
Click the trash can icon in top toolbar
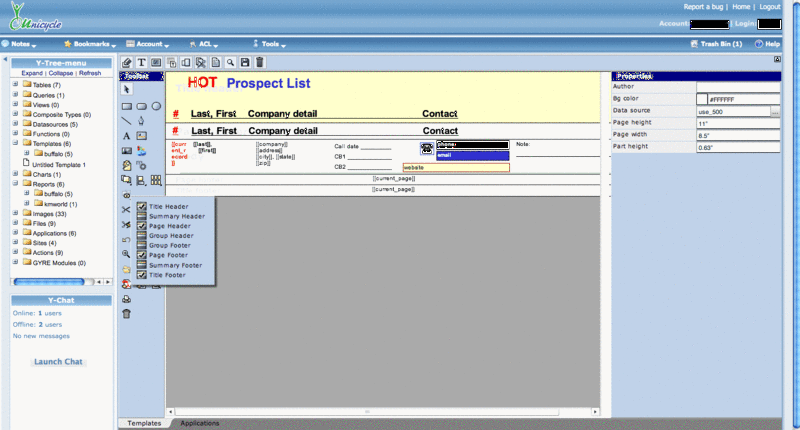(x=260, y=62)
